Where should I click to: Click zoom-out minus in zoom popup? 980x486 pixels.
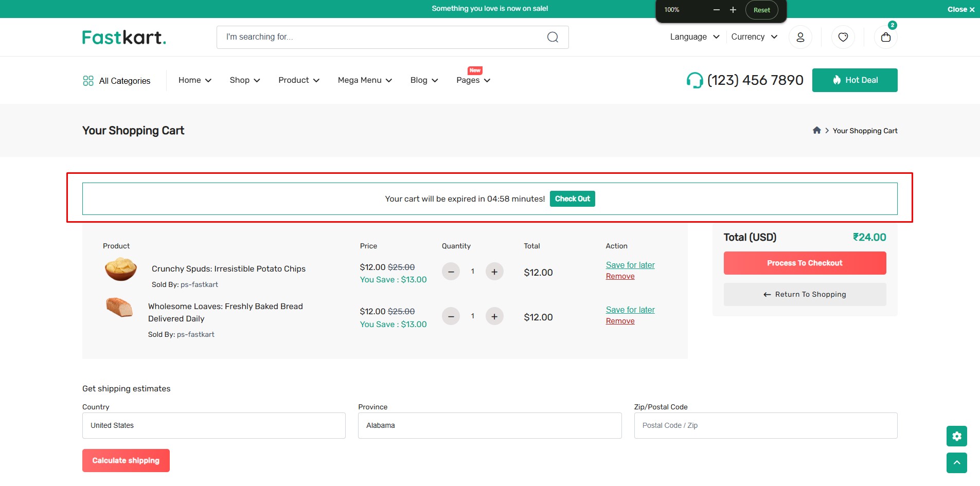tap(716, 10)
